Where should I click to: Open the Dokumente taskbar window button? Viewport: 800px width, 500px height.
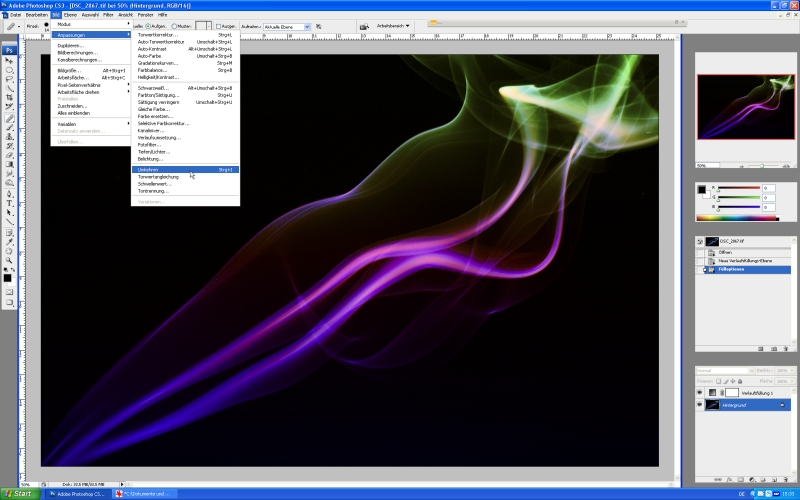click(x=144, y=494)
